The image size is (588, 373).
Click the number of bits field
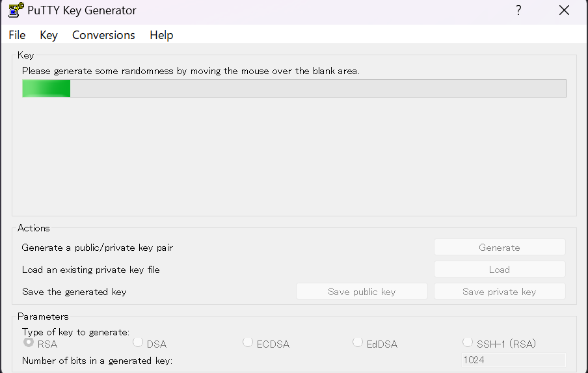pyautogui.click(x=513, y=359)
